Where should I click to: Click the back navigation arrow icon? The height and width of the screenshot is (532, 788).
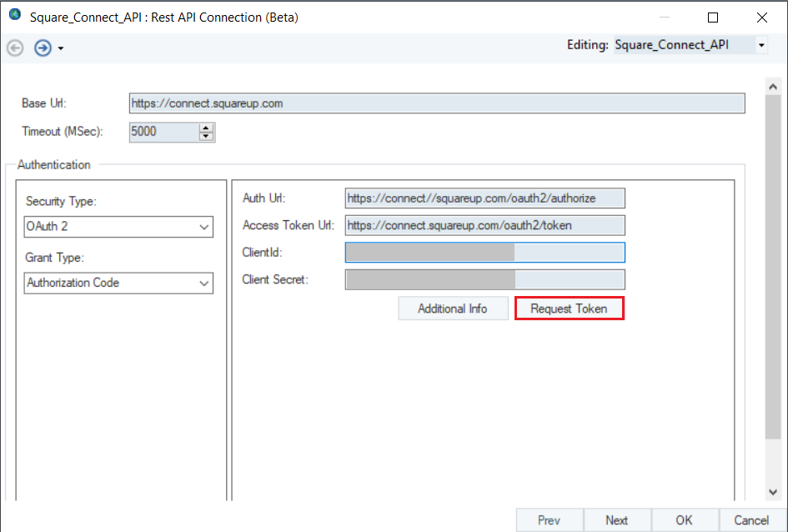point(15,48)
